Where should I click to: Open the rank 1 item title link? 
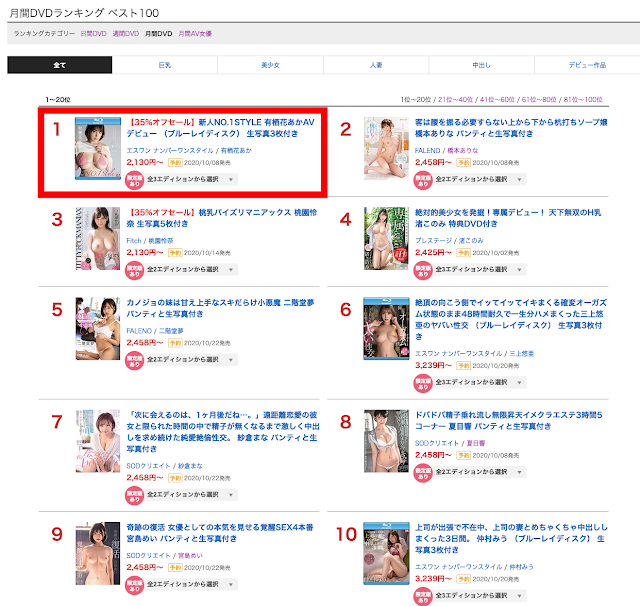pyautogui.click(x=221, y=128)
